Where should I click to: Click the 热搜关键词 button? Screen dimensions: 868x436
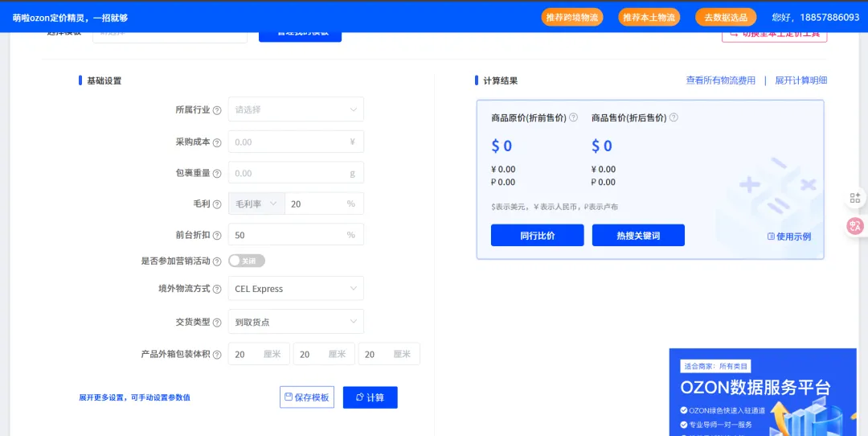(638, 236)
